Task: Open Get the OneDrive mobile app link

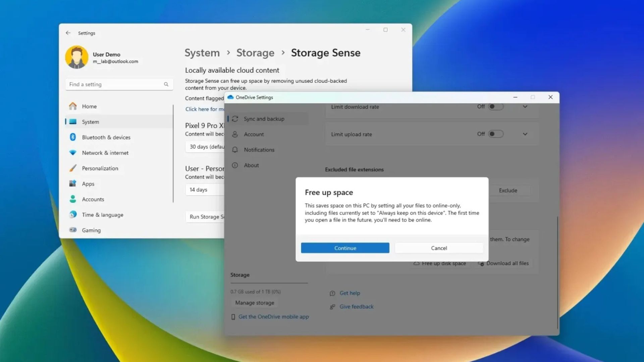Action: click(x=273, y=316)
